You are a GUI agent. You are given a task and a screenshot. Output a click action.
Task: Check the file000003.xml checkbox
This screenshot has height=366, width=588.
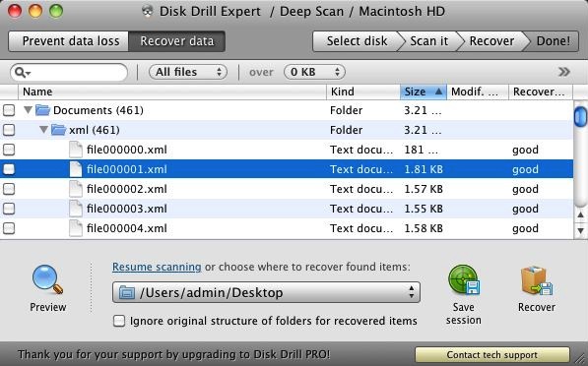pyautogui.click(x=9, y=209)
